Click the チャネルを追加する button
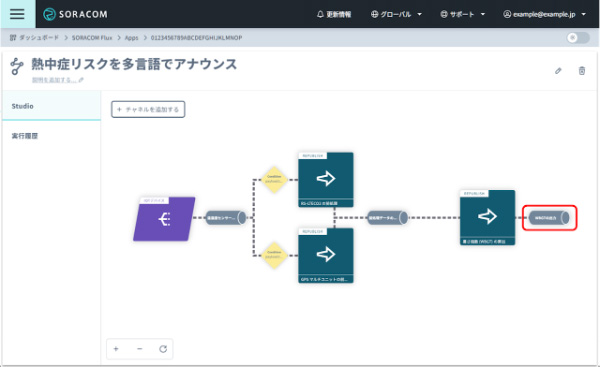The image size is (600, 367). click(x=148, y=109)
